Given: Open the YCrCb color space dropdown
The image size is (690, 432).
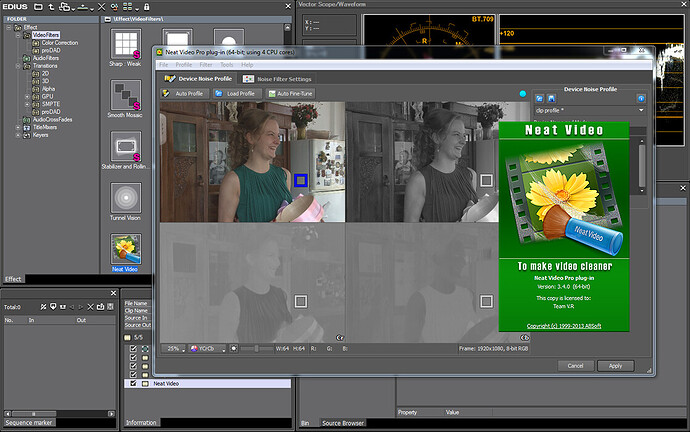Looking at the screenshot, I should (207, 348).
